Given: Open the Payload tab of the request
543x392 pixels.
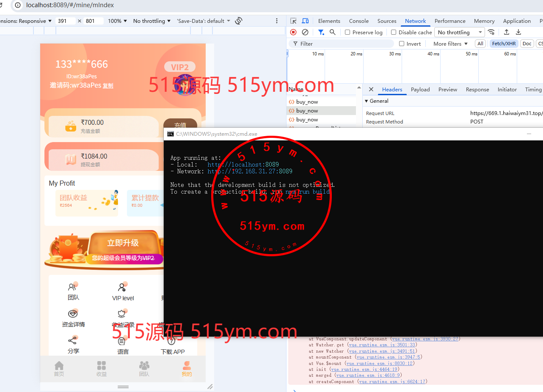Looking at the screenshot, I should [x=420, y=89].
